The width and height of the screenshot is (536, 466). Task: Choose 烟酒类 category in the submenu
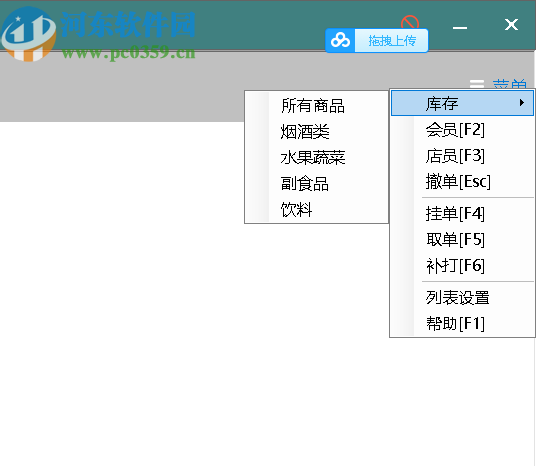pos(317,132)
